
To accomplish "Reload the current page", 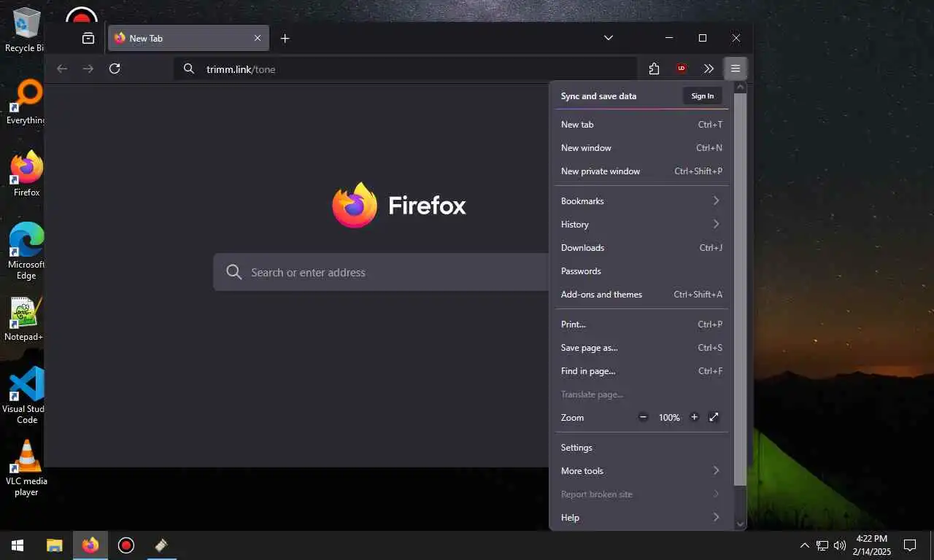I will (x=115, y=69).
